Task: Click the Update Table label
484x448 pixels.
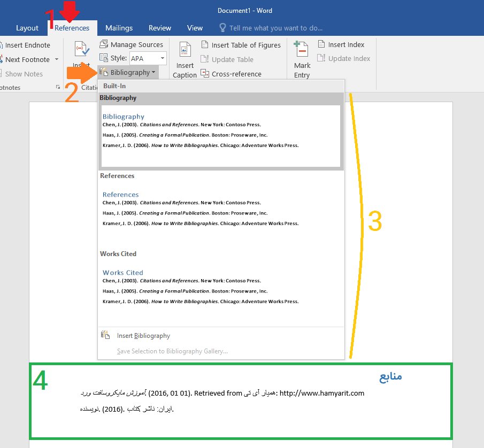Action: (x=233, y=59)
